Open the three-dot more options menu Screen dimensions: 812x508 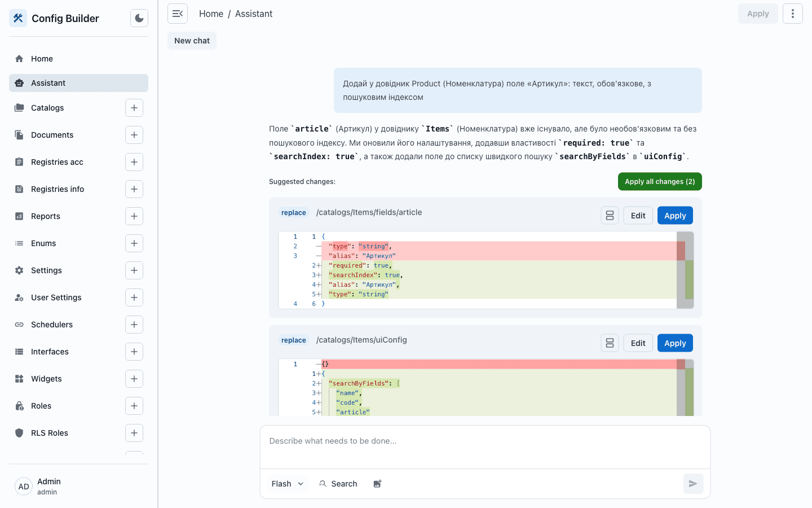pos(793,14)
